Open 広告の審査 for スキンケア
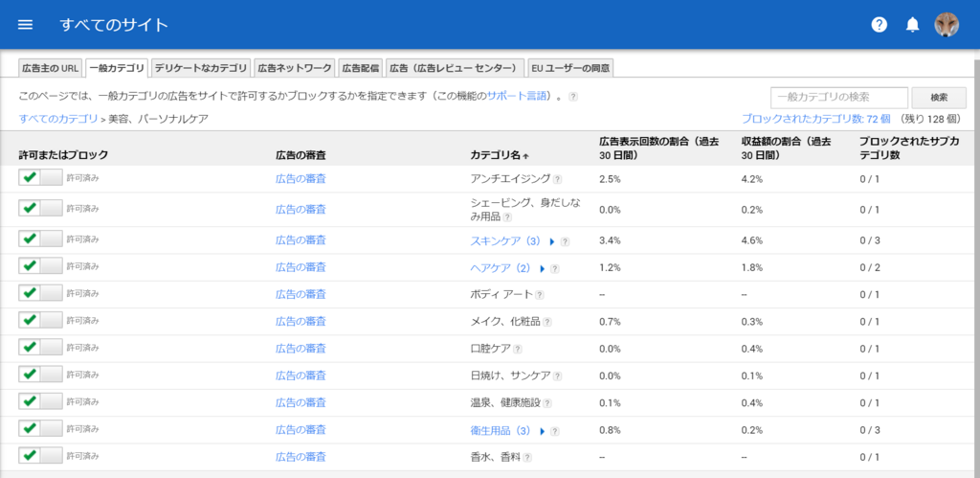 click(x=301, y=239)
